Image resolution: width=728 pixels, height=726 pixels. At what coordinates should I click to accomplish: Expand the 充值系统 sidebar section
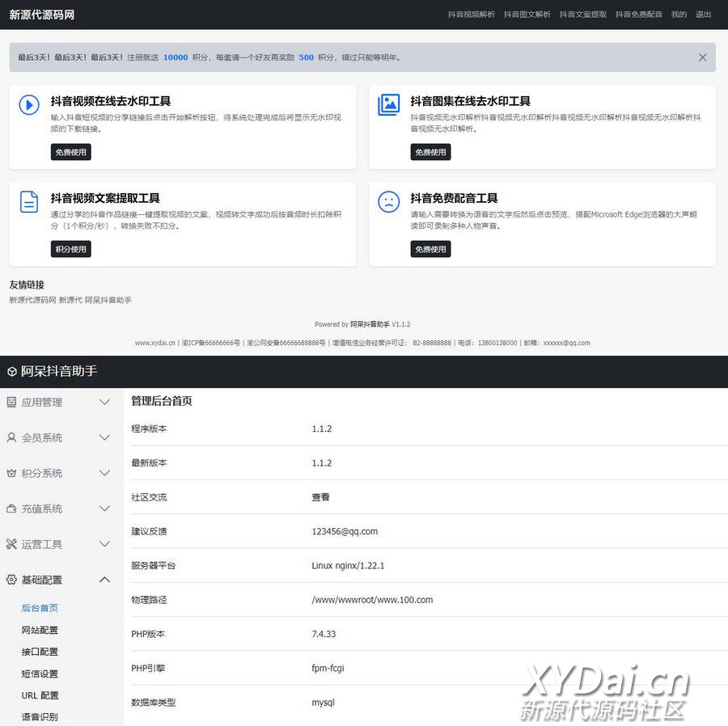point(104,509)
